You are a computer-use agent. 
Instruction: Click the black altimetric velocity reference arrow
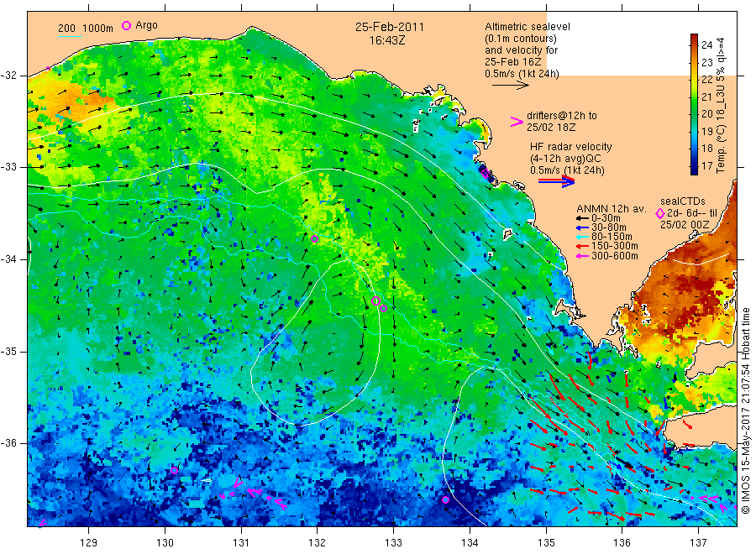pos(510,86)
